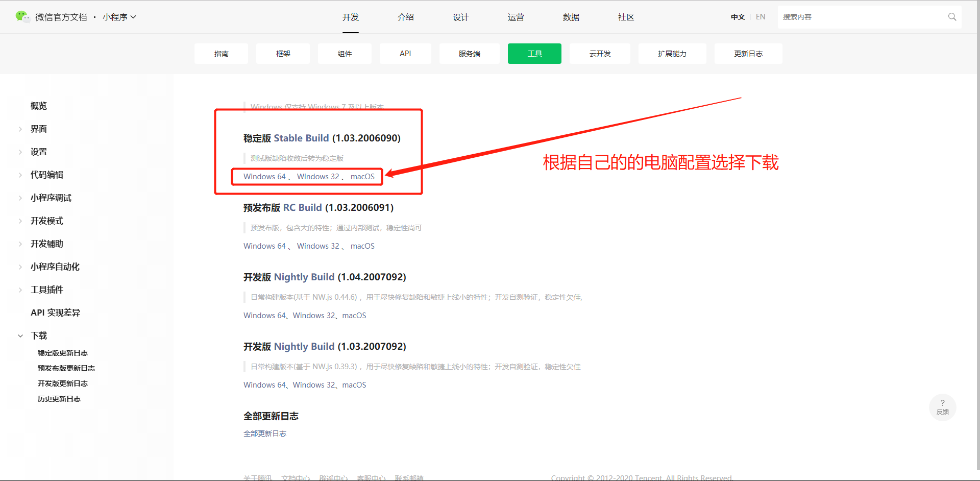Screen dimensions: 980x481
Task: Expand the 小程序调试 sidebar section
Action: tap(20, 198)
